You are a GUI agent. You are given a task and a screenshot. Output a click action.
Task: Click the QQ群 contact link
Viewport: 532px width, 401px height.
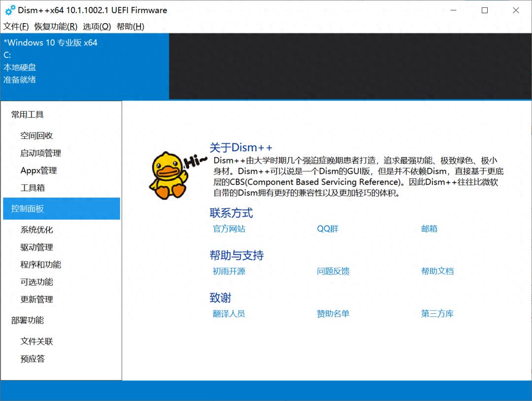(328, 229)
